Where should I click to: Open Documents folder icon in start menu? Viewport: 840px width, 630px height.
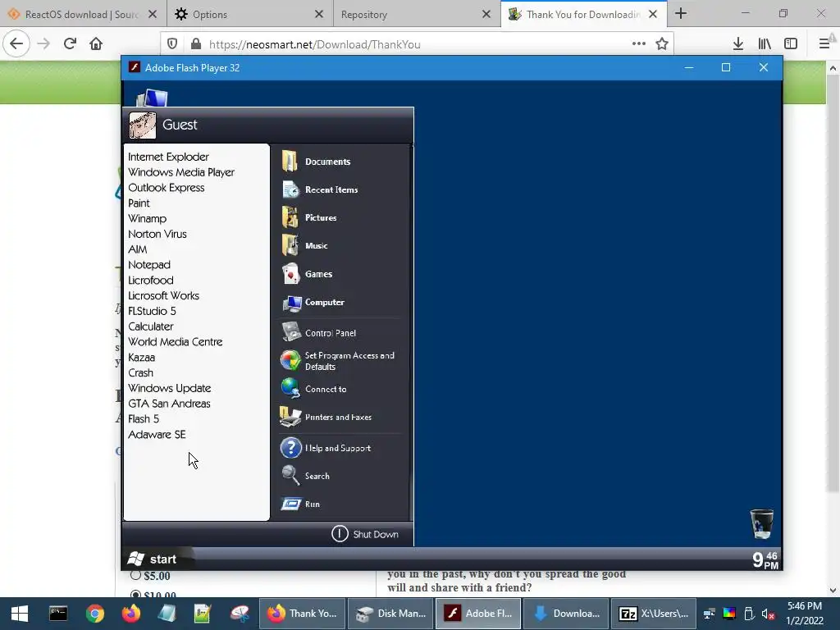[290, 162]
